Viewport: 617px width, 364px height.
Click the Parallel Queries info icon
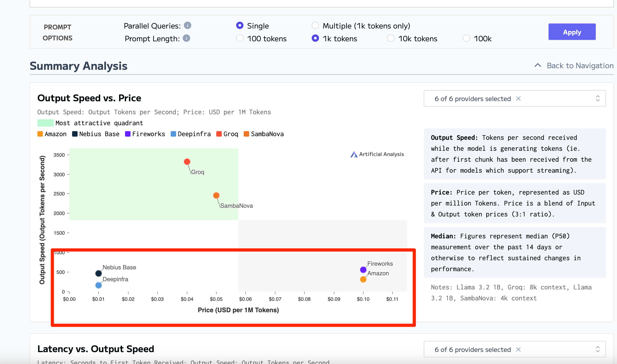click(x=187, y=25)
